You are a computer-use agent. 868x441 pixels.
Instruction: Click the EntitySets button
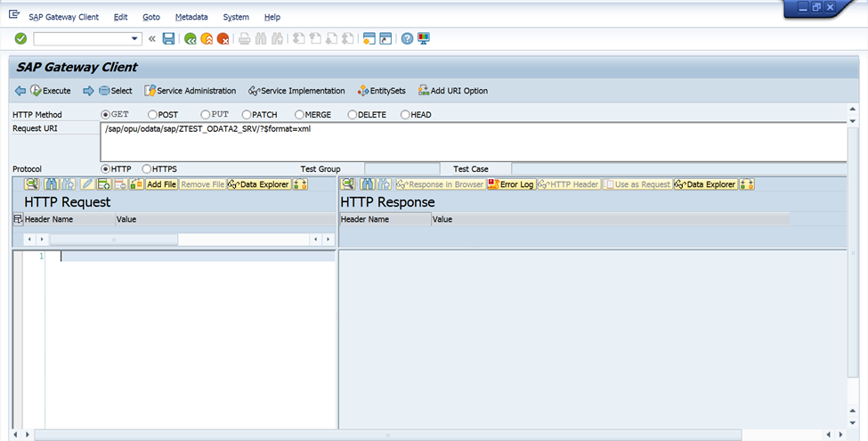pos(381,91)
